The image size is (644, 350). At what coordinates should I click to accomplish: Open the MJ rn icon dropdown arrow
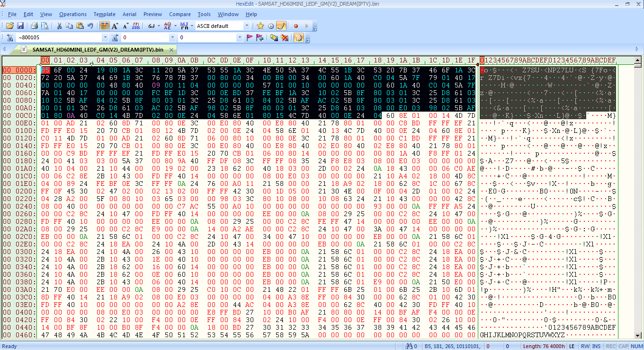191,26
